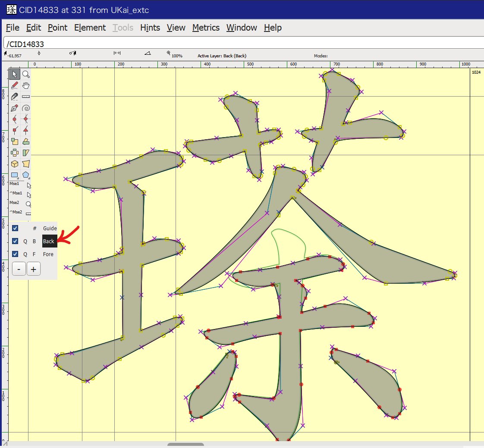This screenshot has width=484, height=448.
Task: Click the 1024 advance width label
Action: click(476, 72)
